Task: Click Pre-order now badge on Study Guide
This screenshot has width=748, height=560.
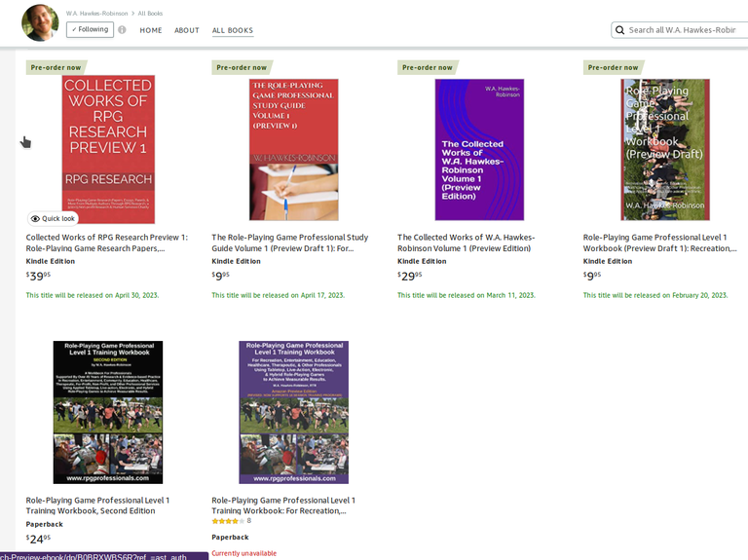Action: coord(242,67)
